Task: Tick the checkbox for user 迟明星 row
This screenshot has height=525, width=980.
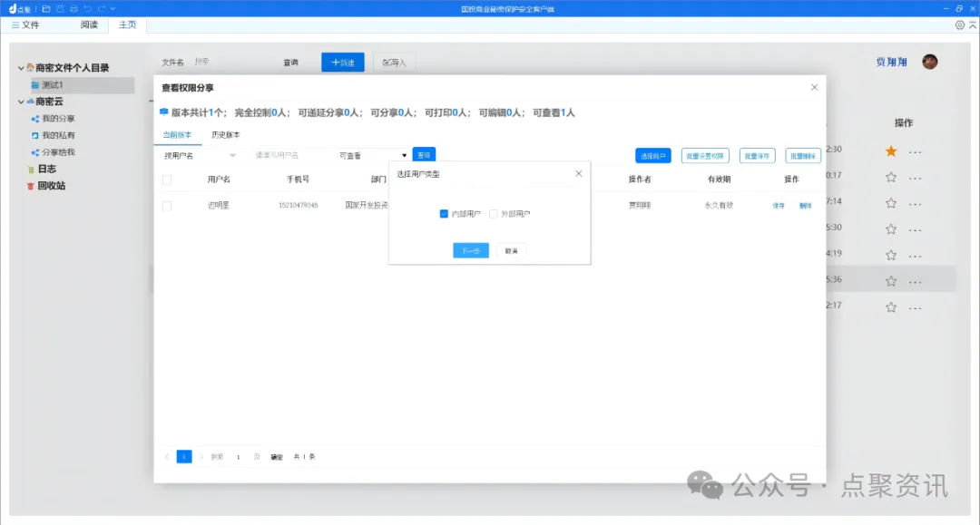Action: (x=167, y=206)
